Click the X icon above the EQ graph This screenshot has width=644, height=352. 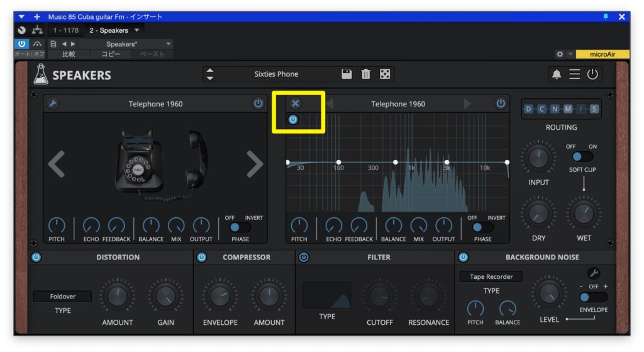coord(296,104)
